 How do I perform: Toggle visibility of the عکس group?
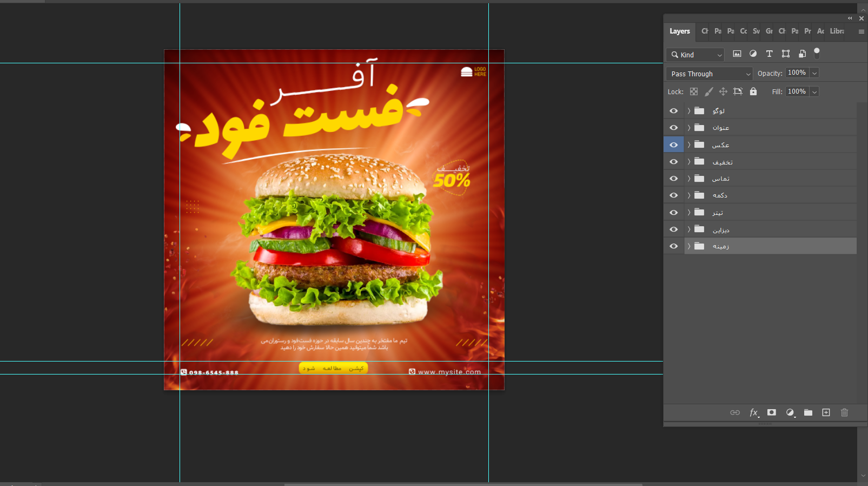673,145
